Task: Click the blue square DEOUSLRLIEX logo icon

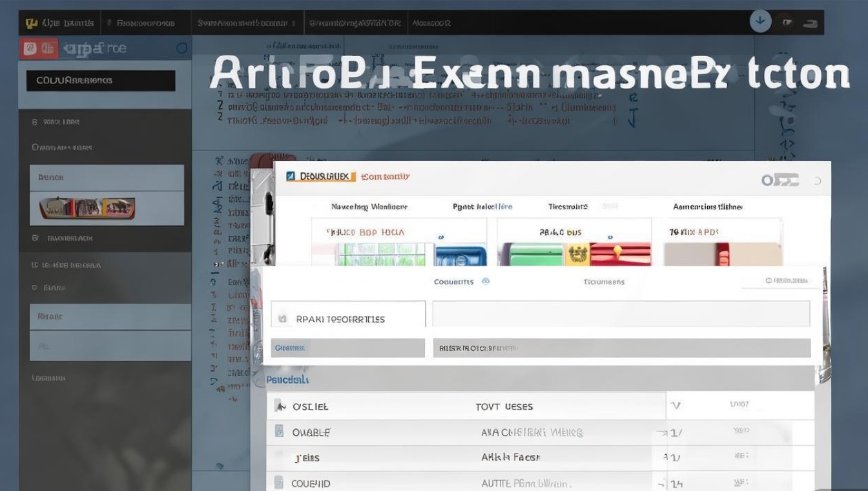Action: click(291, 176)
